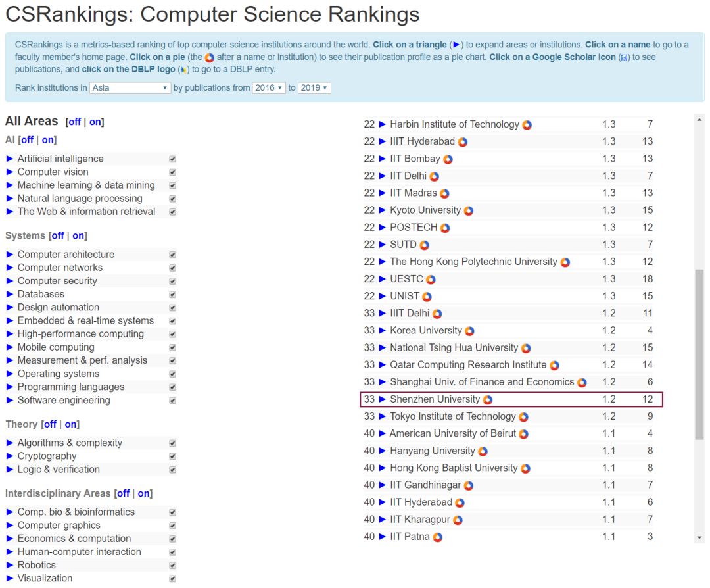View Hong Kong Polytechnic University pie chart
This screenshot has width=710, height=588.
(x=565, y=262)
